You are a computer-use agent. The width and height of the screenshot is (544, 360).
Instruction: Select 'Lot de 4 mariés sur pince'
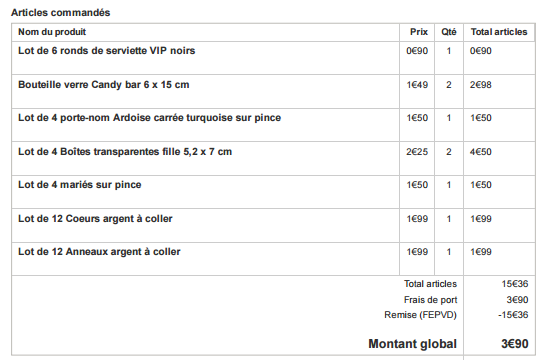pos(80,185)
